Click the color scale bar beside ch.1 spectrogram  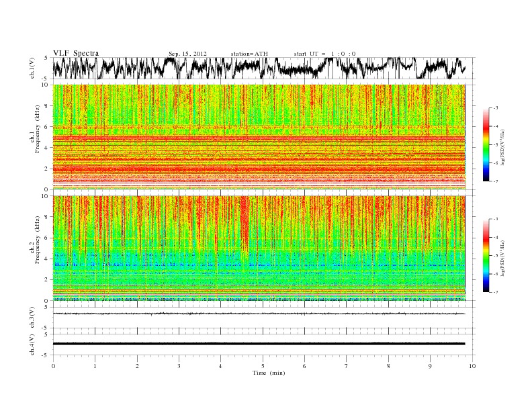pos(486,144)
